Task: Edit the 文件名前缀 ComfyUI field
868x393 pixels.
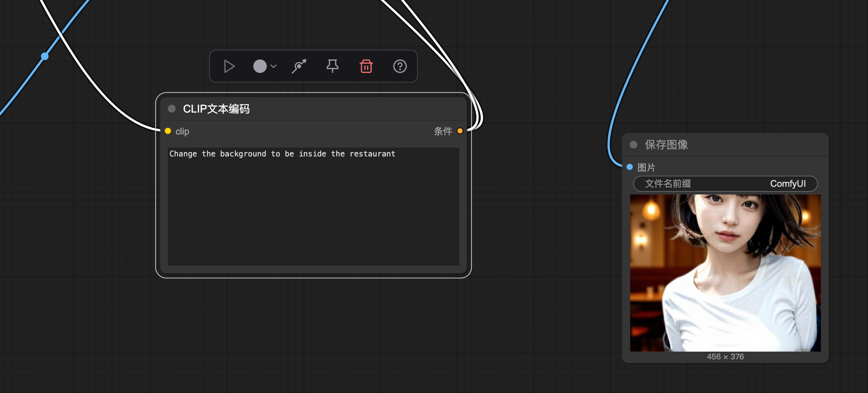Action: point(725,184)
